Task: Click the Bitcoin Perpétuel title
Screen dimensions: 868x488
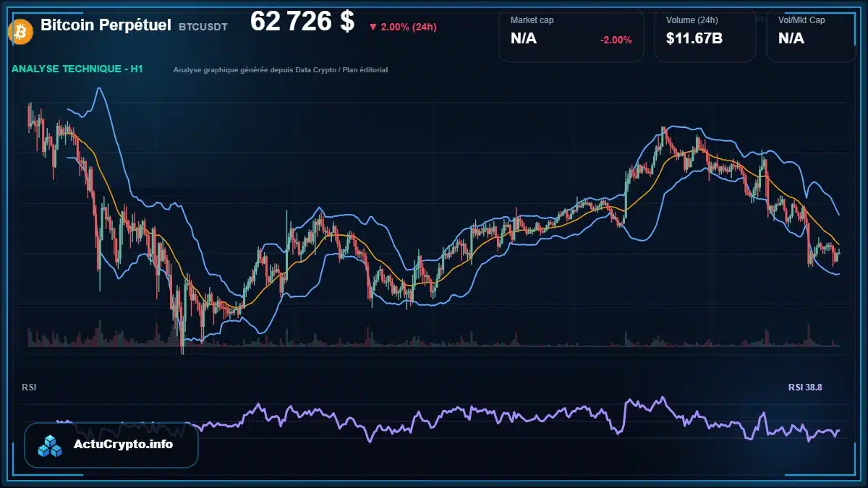Action: point(106,25)
